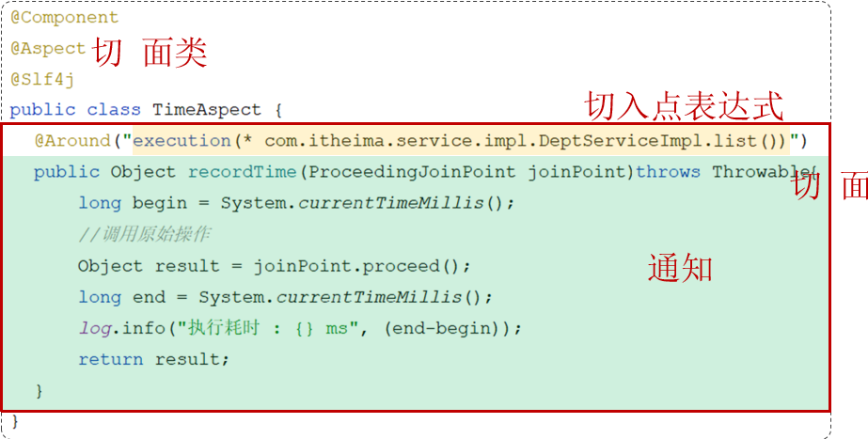Click the execution keyword in pointcut expression
The image size is (868, 439).
181,141
